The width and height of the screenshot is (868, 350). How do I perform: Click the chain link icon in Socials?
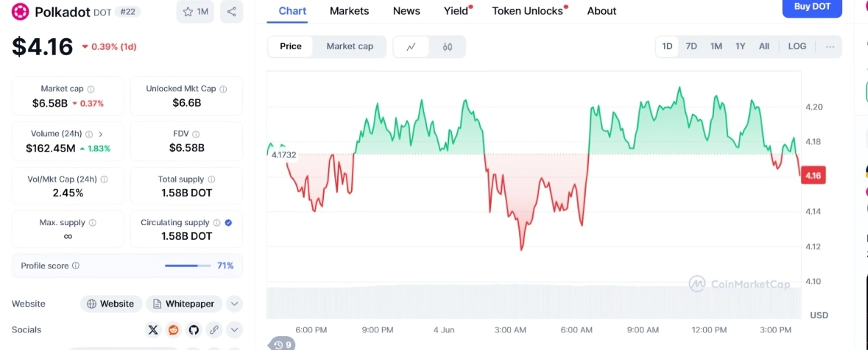(214, 329)
